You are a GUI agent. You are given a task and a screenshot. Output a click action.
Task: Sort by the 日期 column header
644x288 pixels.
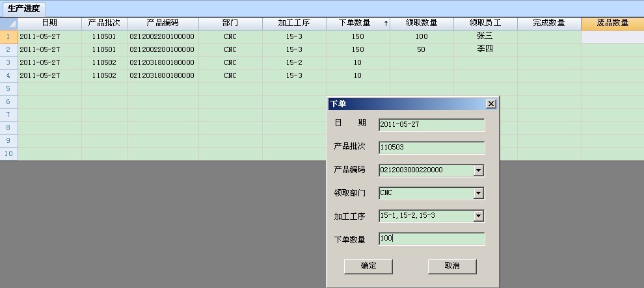[x=49, y=23]
